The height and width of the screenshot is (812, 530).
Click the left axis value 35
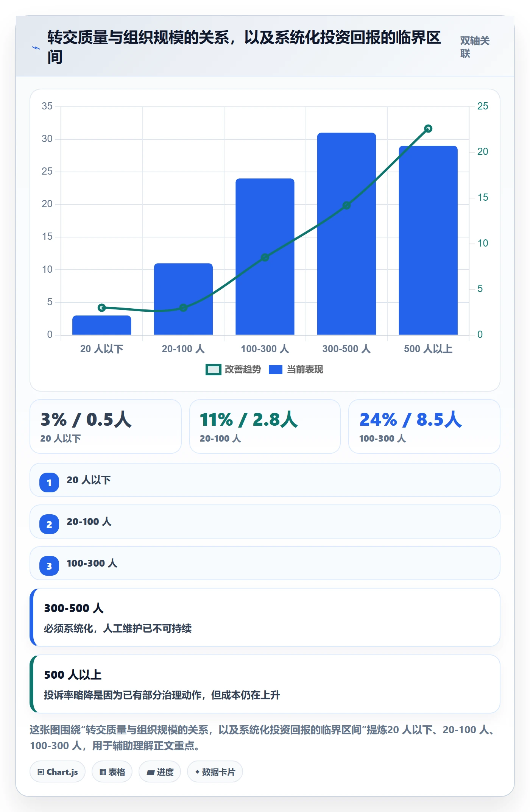47,106
